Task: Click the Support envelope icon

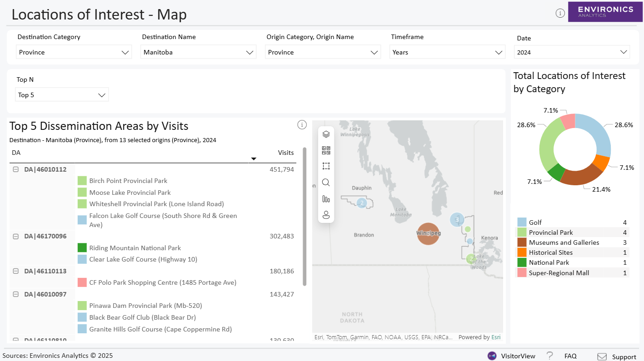Action: click(602, 356)
